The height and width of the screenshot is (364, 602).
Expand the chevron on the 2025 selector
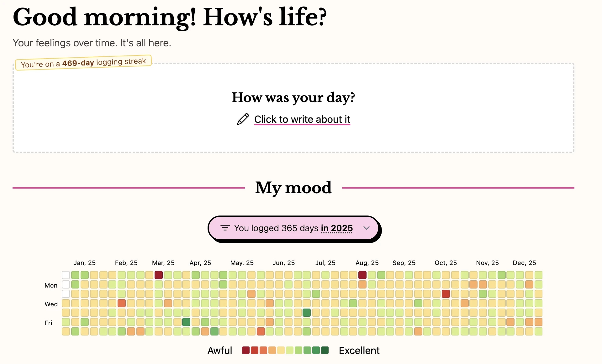[x=367, y=228]
